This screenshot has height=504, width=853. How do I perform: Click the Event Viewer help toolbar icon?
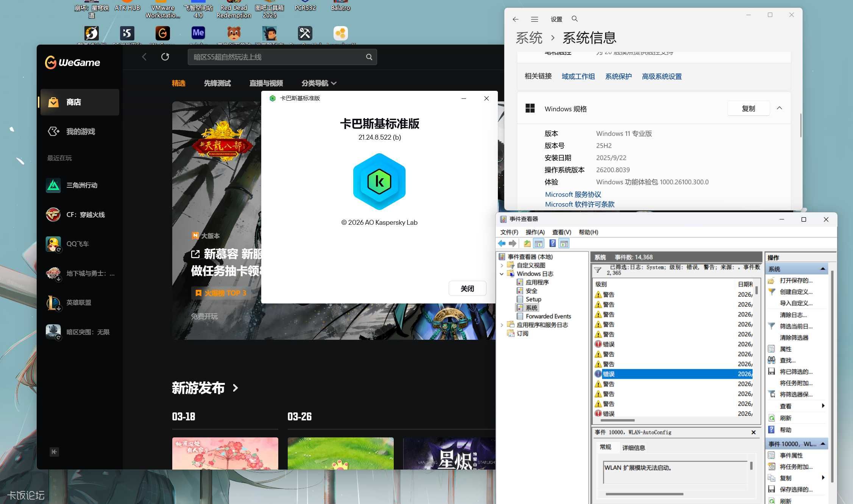(x=552, y=243)
